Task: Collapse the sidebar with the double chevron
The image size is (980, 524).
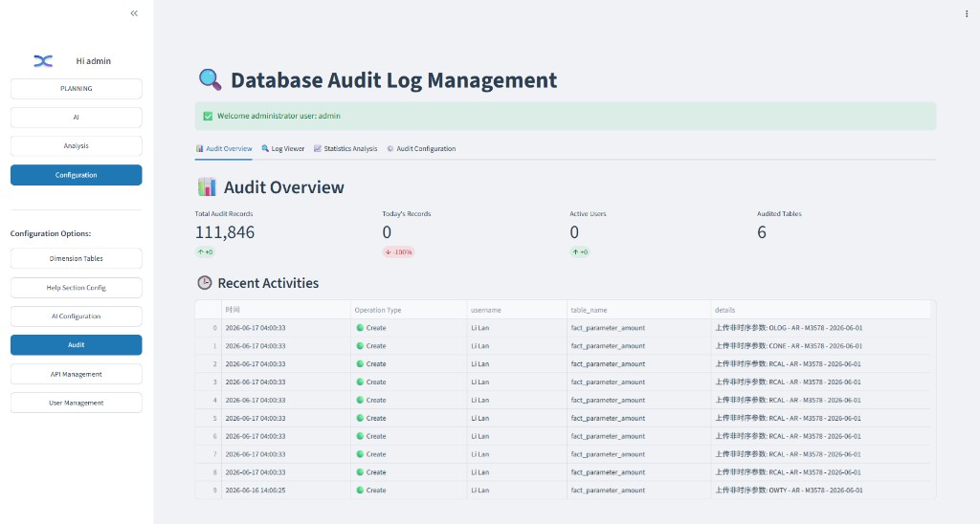Action: [134, 13]
